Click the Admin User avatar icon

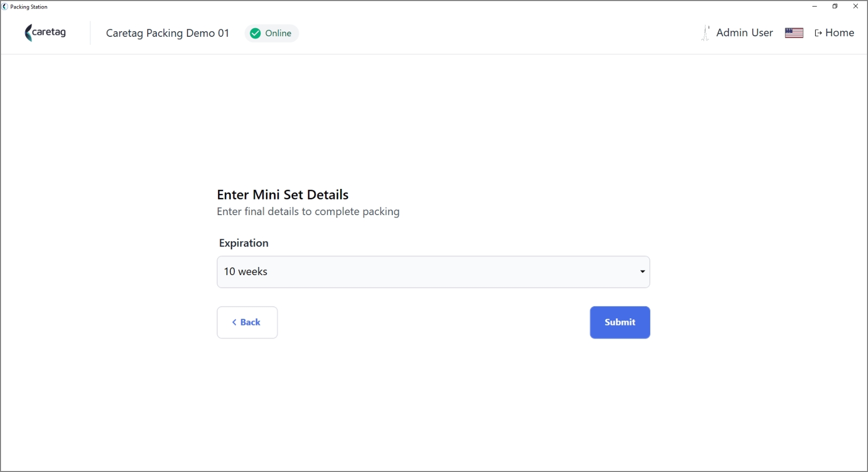(x=706, y=33)
